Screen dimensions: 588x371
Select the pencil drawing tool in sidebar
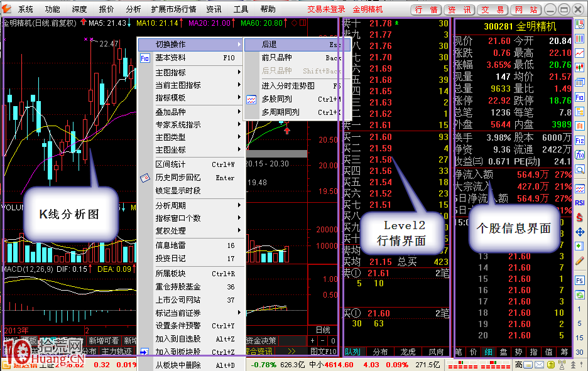pyautogui.click(x=580, y=261)
